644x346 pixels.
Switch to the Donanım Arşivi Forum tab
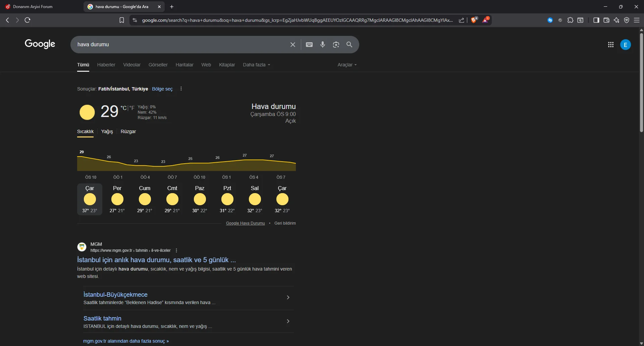pyautogui.click(x=40, y=7)
